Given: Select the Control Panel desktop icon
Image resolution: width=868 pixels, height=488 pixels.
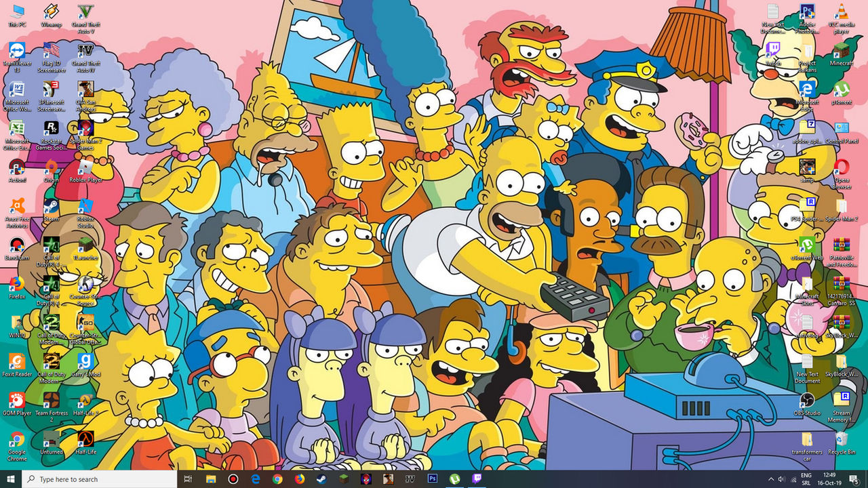Looking at the screenshot, I should point(842,131).
